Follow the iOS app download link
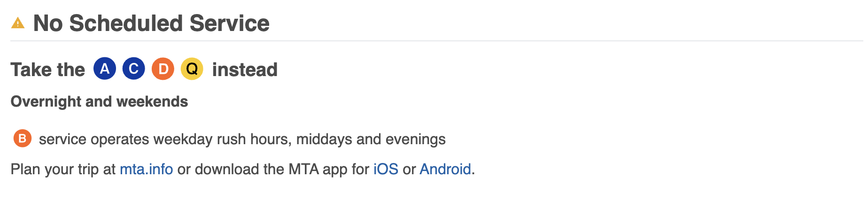This screenshot has width=868, height=201. 386,169
